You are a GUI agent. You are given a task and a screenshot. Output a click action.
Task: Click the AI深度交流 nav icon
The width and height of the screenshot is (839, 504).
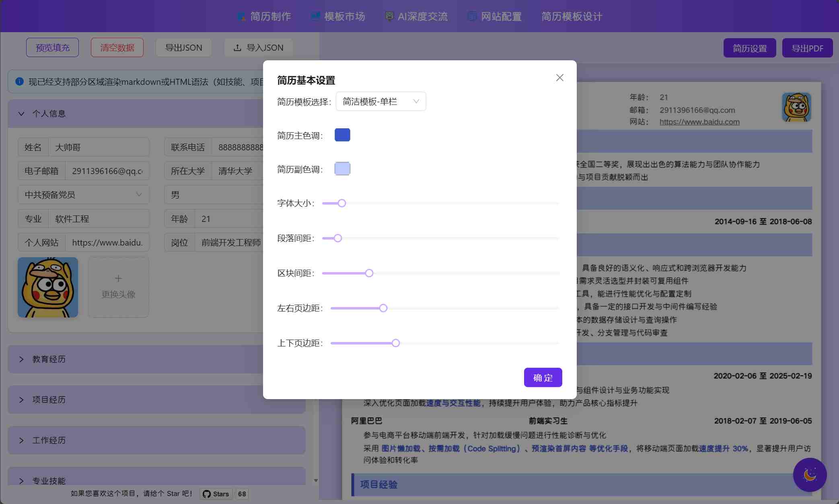pyautogui.click(x=389, y=16)
